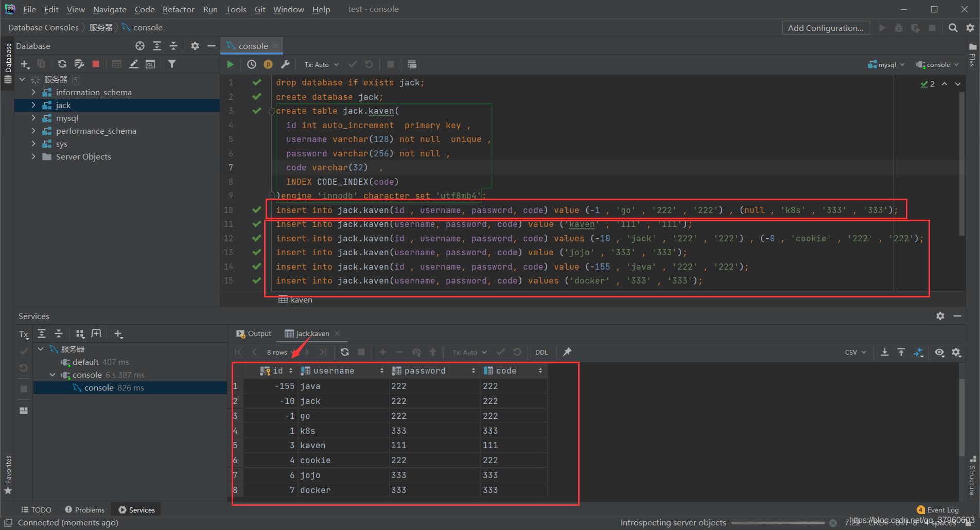980x530 pixels.
Task: Open the Event Log notification badge
Action: pos(921,510)
